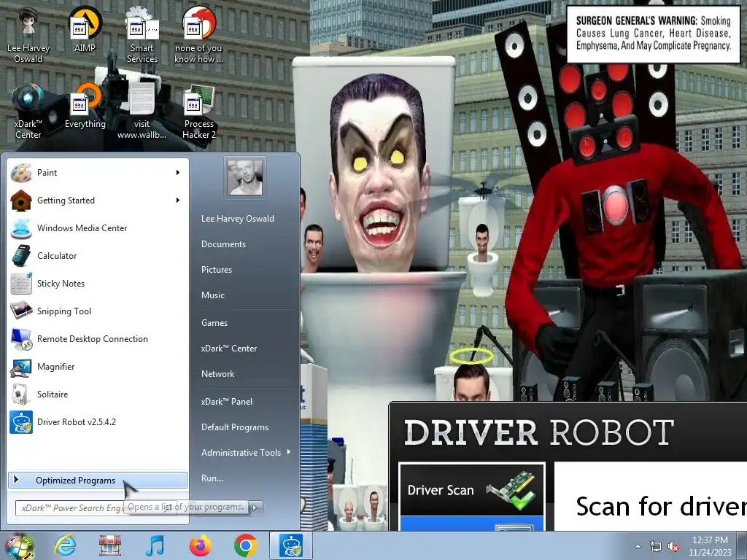Open Calculator from the Start menu
Screen dimensions: 747x560
97,256
